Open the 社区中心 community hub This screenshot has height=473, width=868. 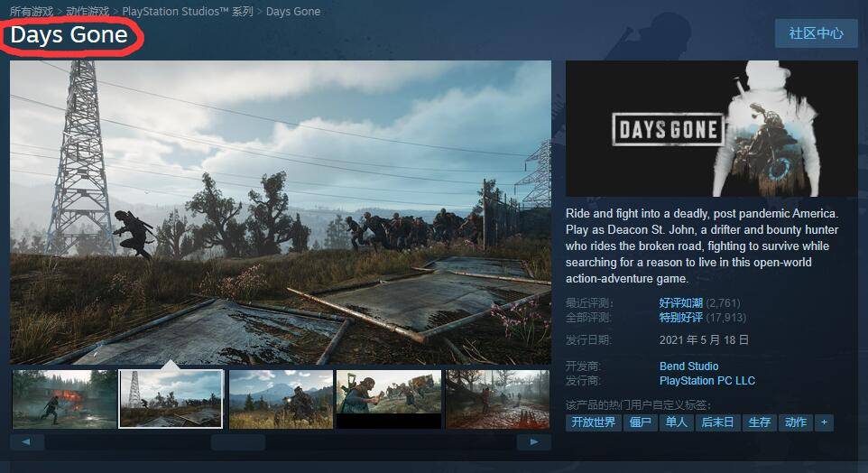(x=816, y=33)
